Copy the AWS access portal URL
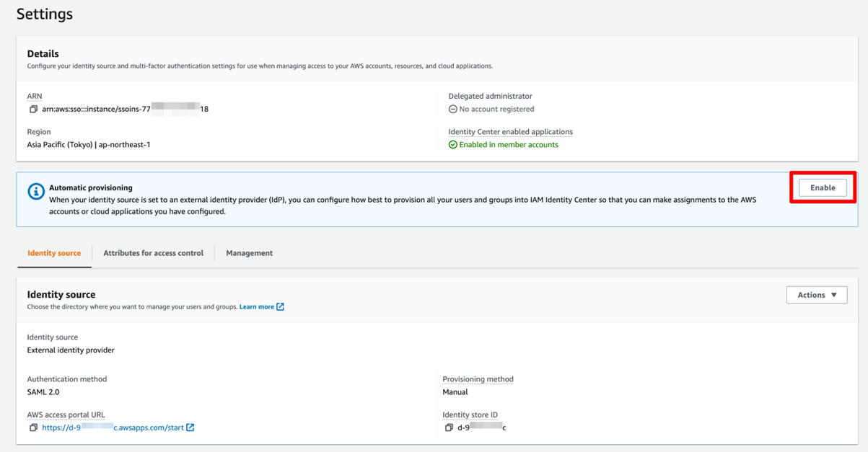868x452 pixels. pyautogui.click(x=33, y=427)
